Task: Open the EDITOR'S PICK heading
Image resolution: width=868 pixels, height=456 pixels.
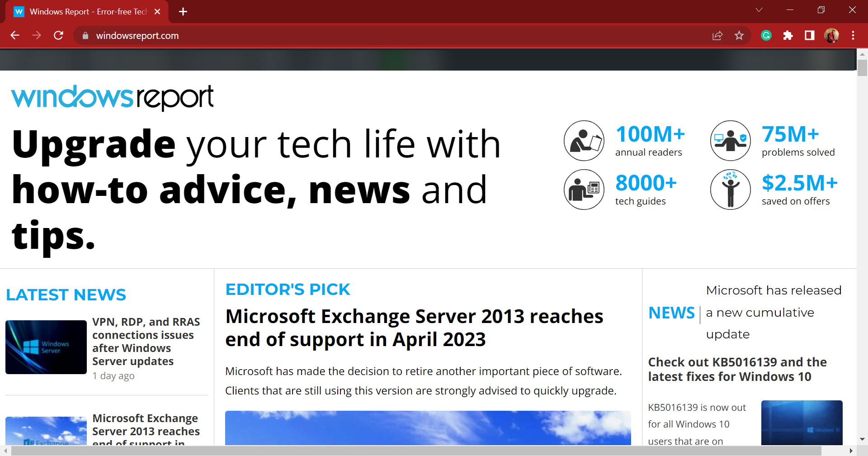Action: [288, 290]
